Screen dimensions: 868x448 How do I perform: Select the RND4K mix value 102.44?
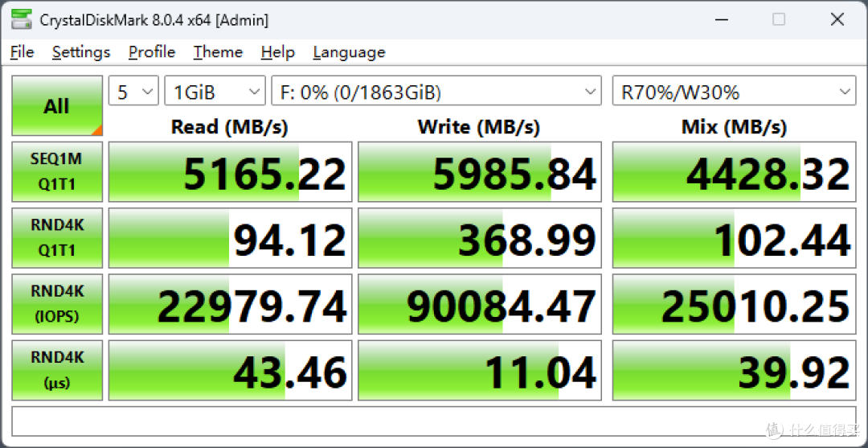[734, 238]
